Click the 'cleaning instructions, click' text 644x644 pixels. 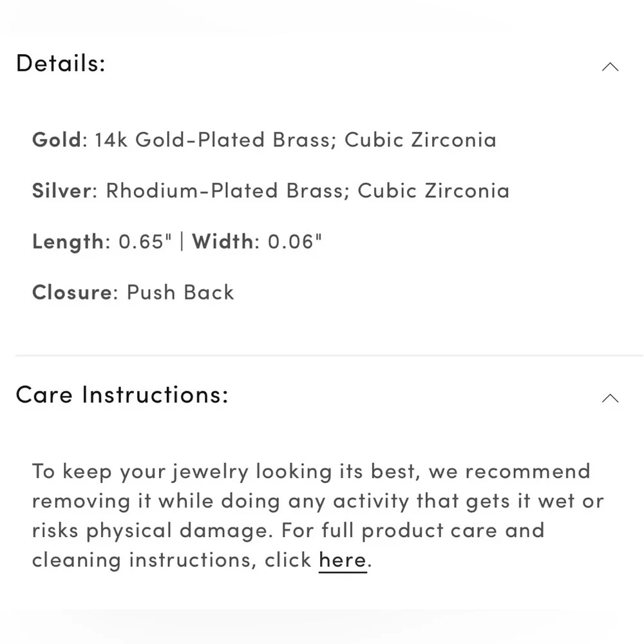(x=172, y=560)
